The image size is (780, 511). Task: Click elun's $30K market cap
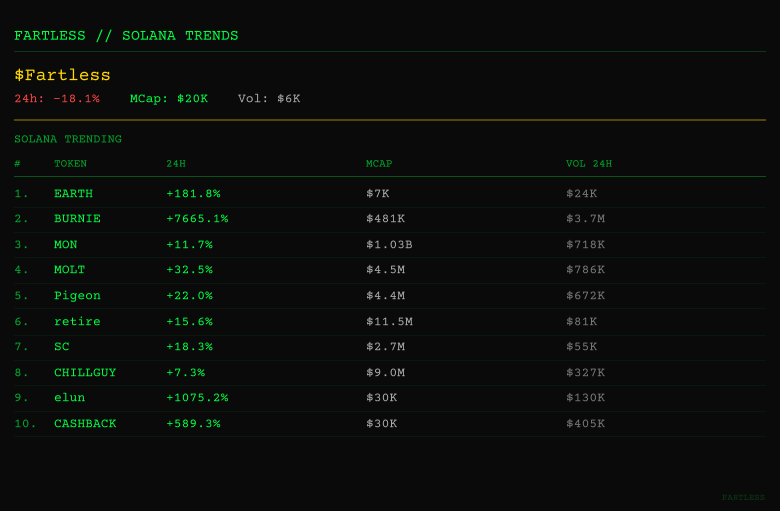(382, 397)
